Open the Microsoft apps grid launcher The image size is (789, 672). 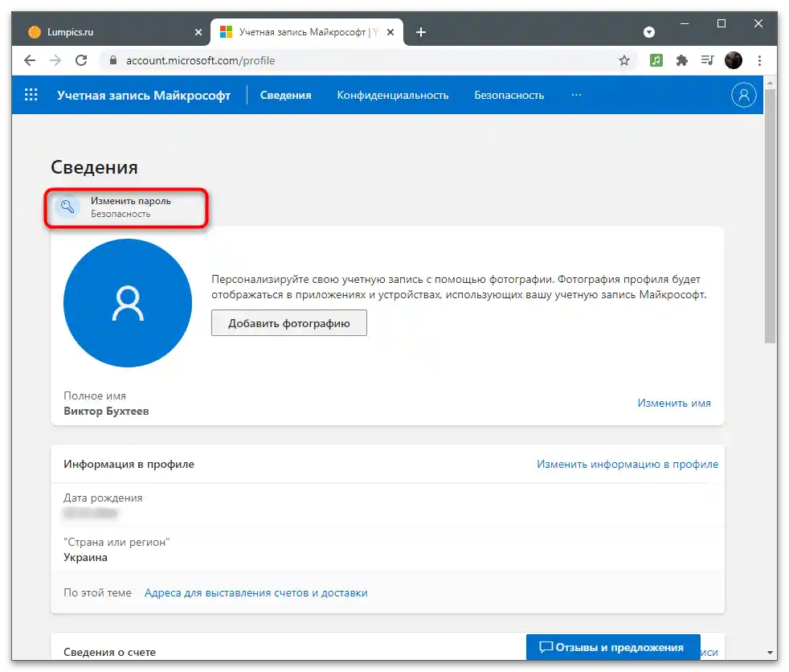[31, 95]
